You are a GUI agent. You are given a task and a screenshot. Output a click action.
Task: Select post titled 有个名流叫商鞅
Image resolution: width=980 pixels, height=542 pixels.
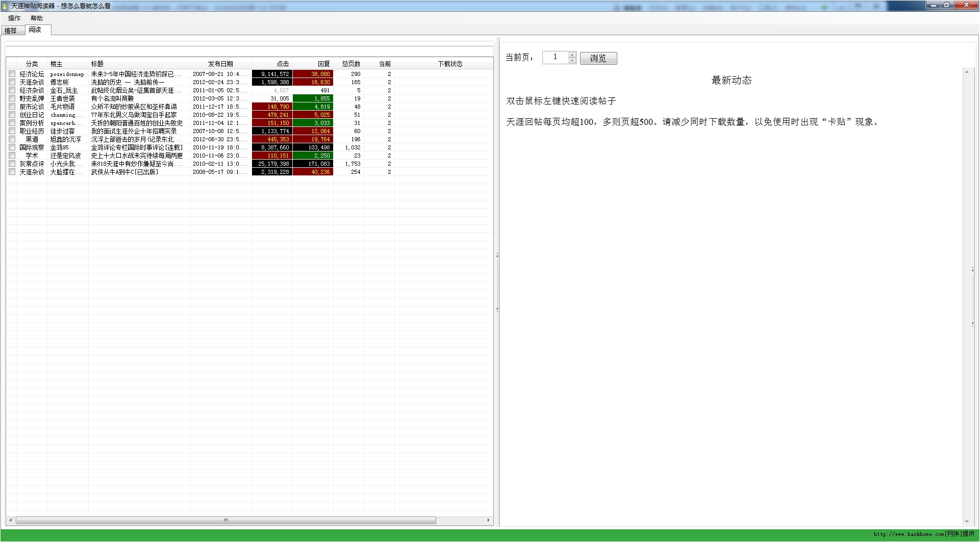112,98
